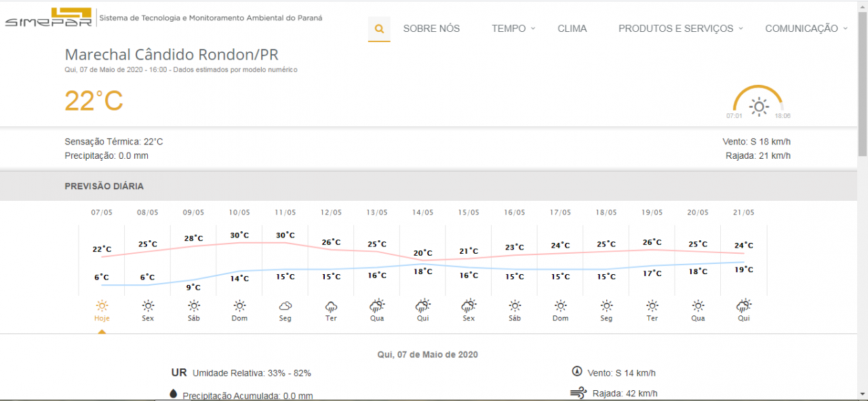Select the sun icon above Seg 18/05

606,305
